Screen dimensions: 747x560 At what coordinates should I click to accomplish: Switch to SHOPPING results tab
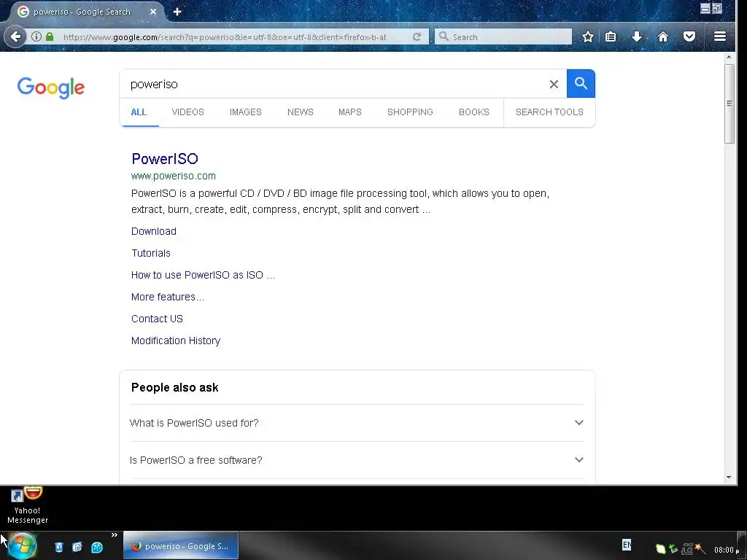click(x=410, y=112)
